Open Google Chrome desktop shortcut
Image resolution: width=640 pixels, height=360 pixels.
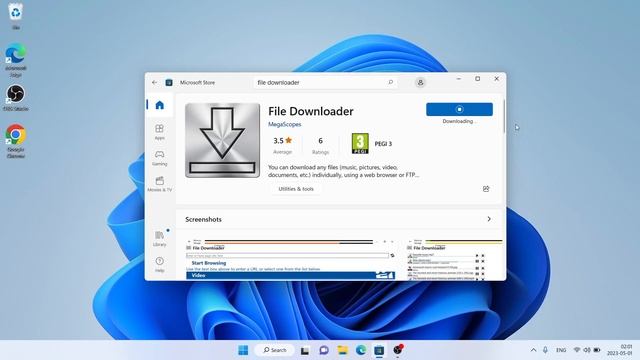(x=16, y=141)
